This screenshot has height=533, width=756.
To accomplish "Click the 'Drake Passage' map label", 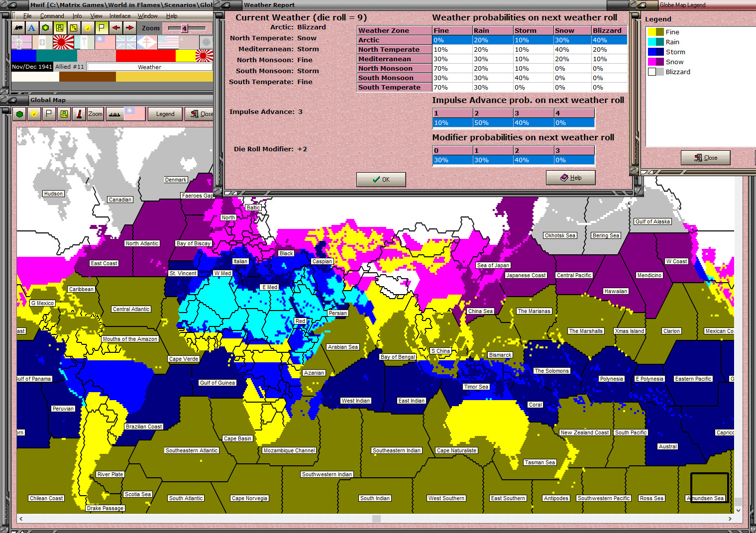I will (105, 508).
